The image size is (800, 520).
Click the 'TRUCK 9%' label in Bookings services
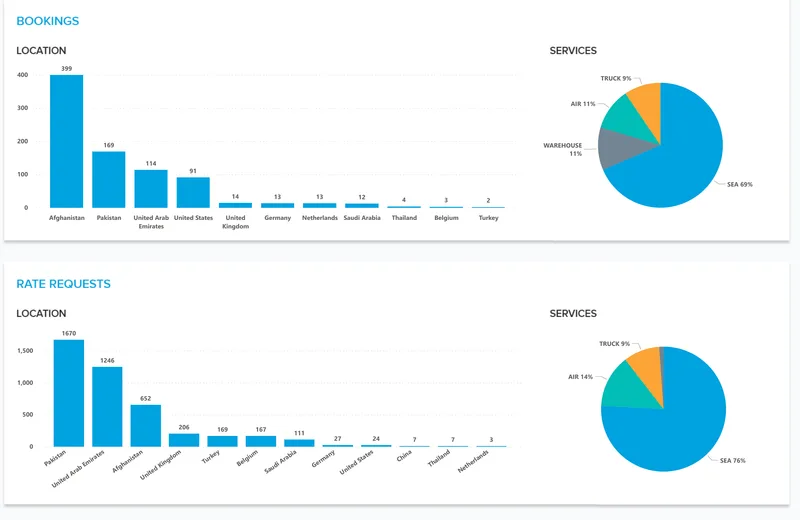(x=616, y=78)
